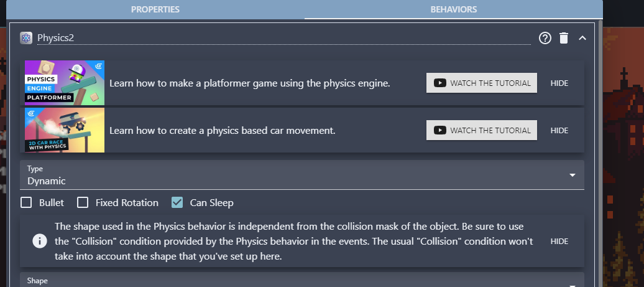Enable the Bullet checkbox
644x287 pixels.
point(26,203)
